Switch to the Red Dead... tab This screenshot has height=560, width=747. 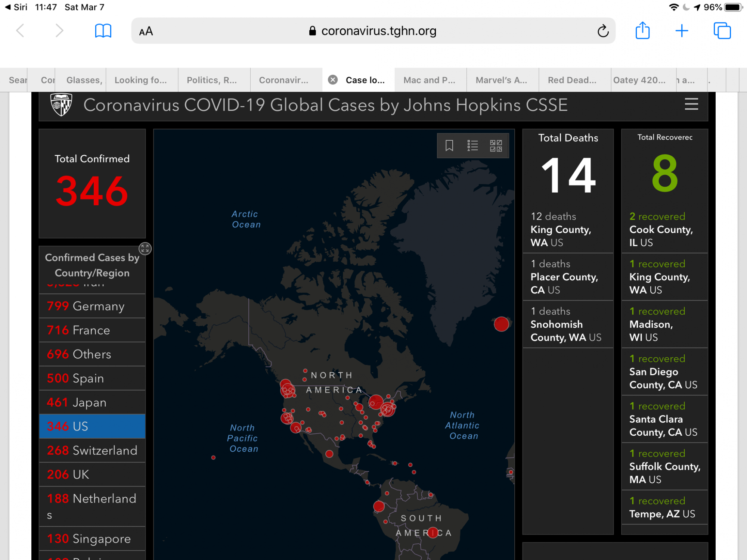pyautogui.click(x=572, y=80)
